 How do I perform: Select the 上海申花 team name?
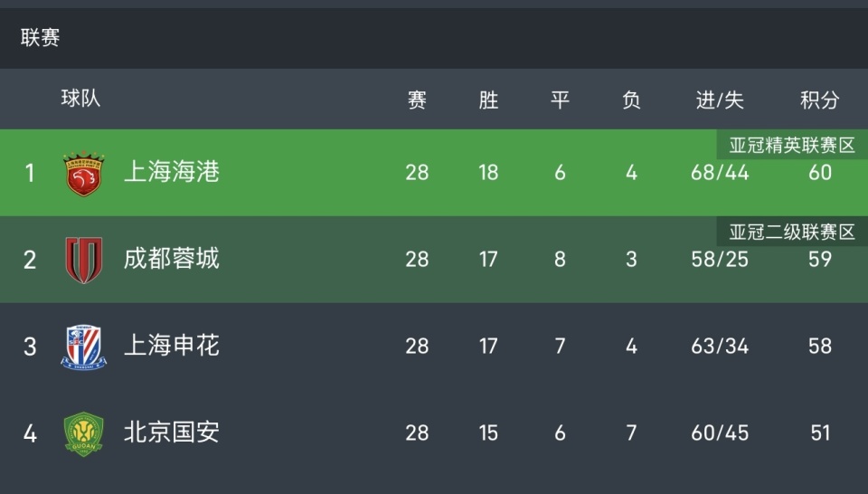171,346
